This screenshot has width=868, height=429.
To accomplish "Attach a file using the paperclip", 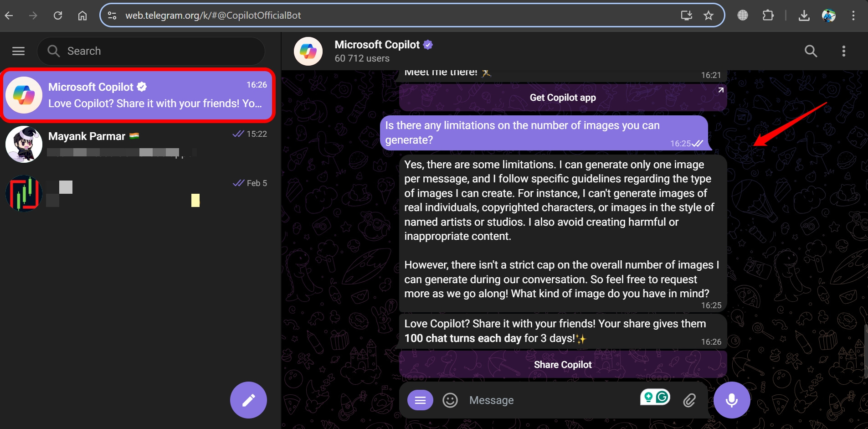I will (689, 400).
